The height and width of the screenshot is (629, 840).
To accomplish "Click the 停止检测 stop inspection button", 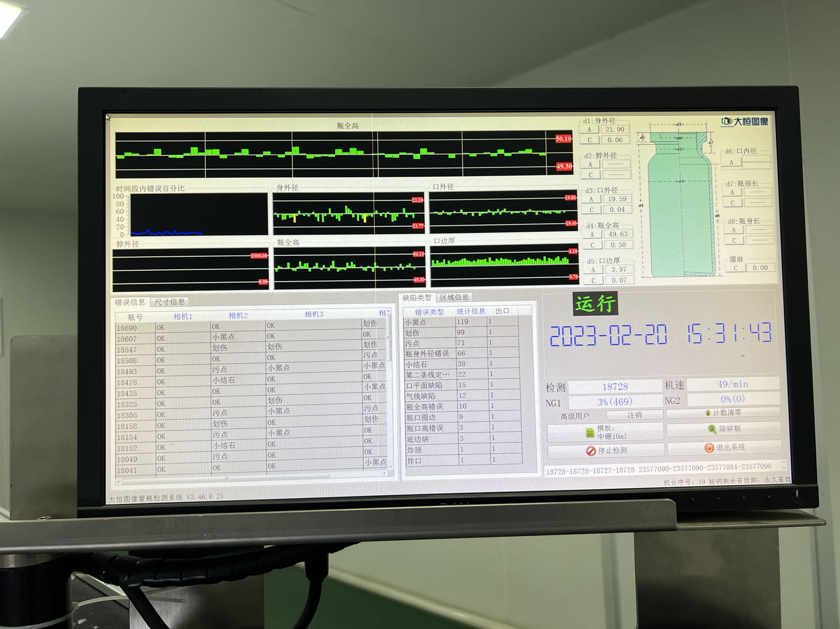I will click(606, 451).
